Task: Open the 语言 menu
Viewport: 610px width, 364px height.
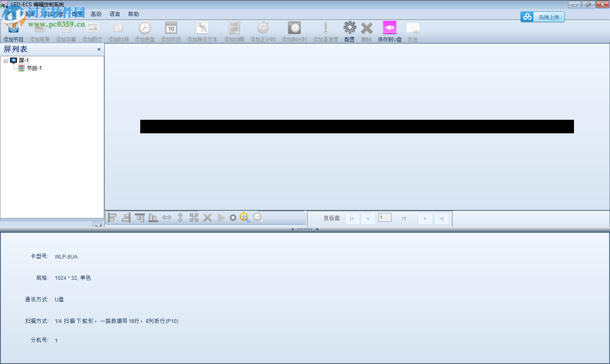Action: point(115,14)
